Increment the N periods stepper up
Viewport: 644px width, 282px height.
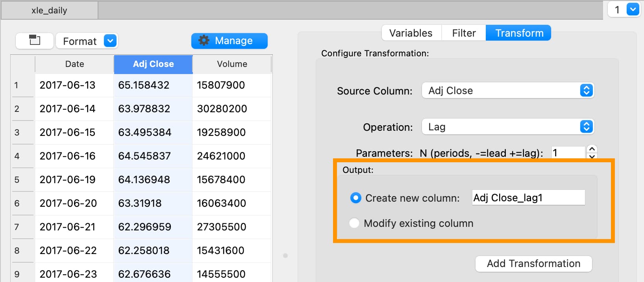tap(592, 149)
